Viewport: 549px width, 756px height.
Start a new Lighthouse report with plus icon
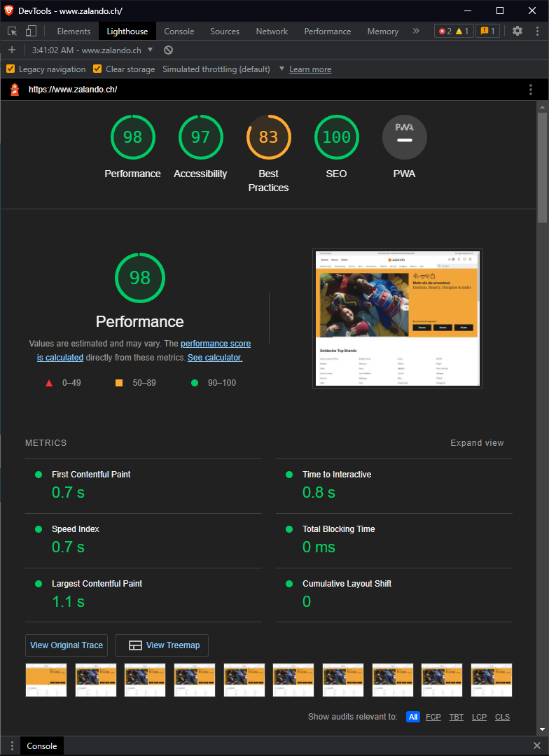click(12, 50)
